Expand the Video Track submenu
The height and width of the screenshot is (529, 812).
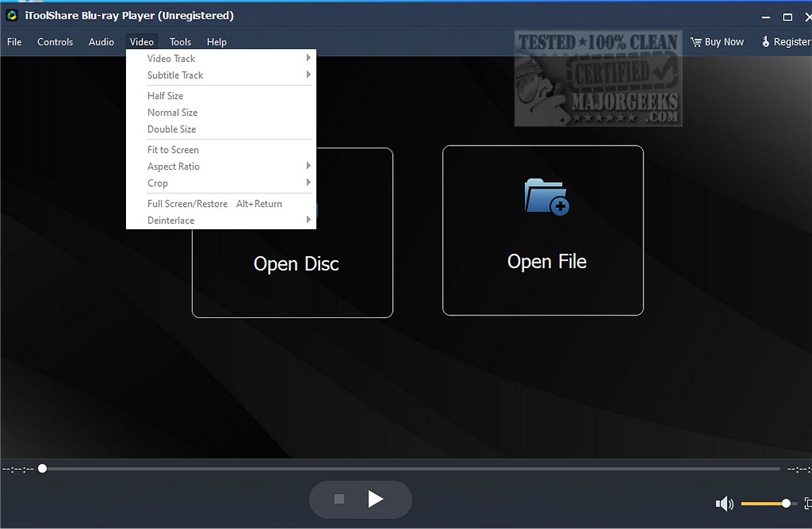[221, 59]
